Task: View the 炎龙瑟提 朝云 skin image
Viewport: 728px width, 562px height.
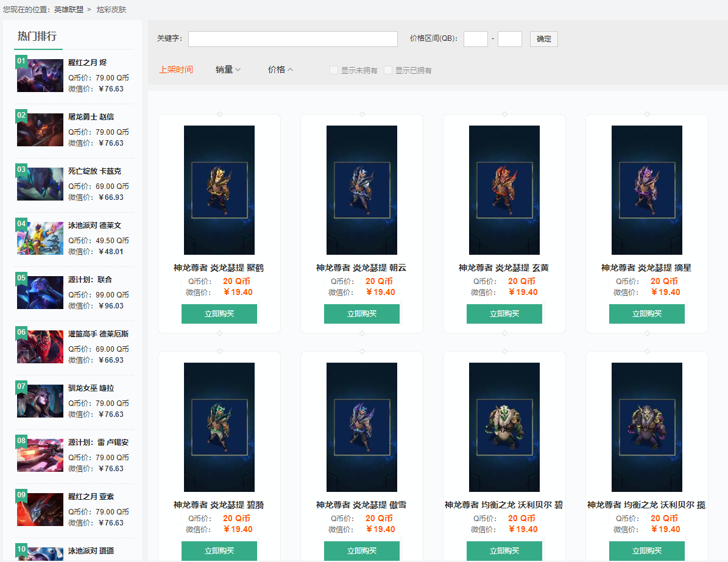Action: [362, 190]
